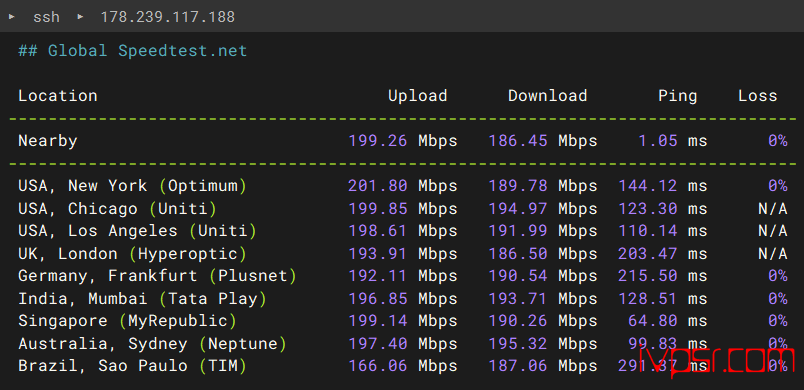Select Chicago upload 199.85
The height and width of the screenshot is (390, 804).
click(x=378, y=209)
